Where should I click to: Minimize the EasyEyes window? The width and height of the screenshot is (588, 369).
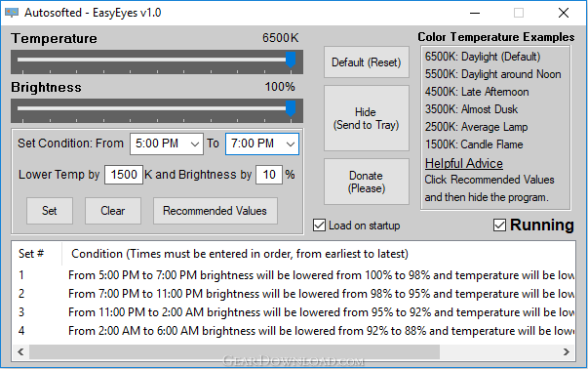coord(475,13)
